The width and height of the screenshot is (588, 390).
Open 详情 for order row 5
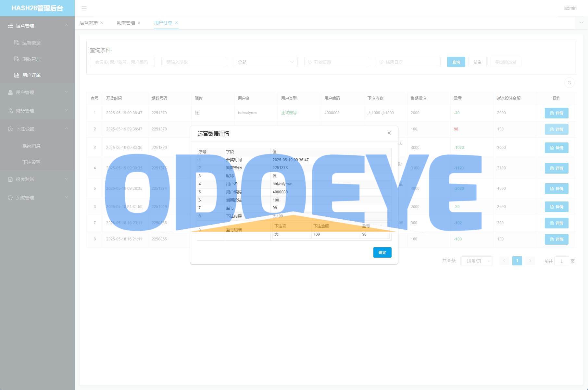[557, 189]
